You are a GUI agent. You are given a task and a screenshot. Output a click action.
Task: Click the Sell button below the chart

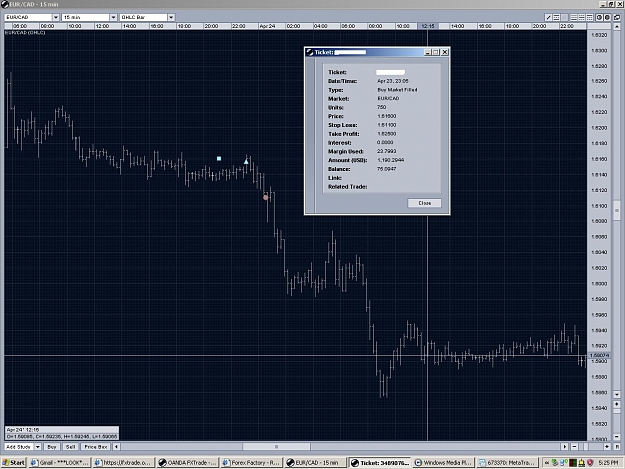[70, 447]
